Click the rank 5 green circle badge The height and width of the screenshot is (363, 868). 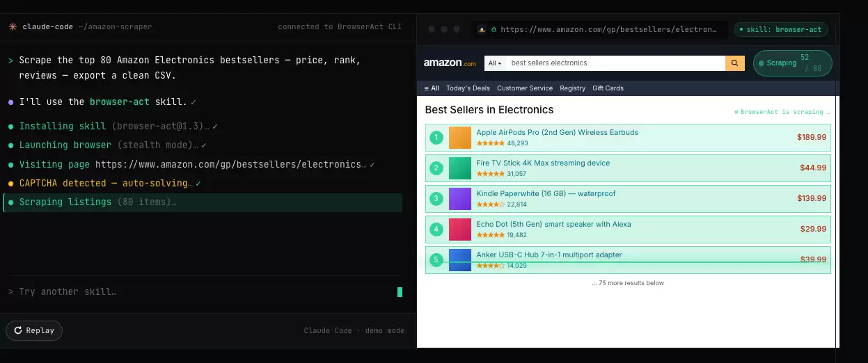pyautogui.click(x=436, y=260)
